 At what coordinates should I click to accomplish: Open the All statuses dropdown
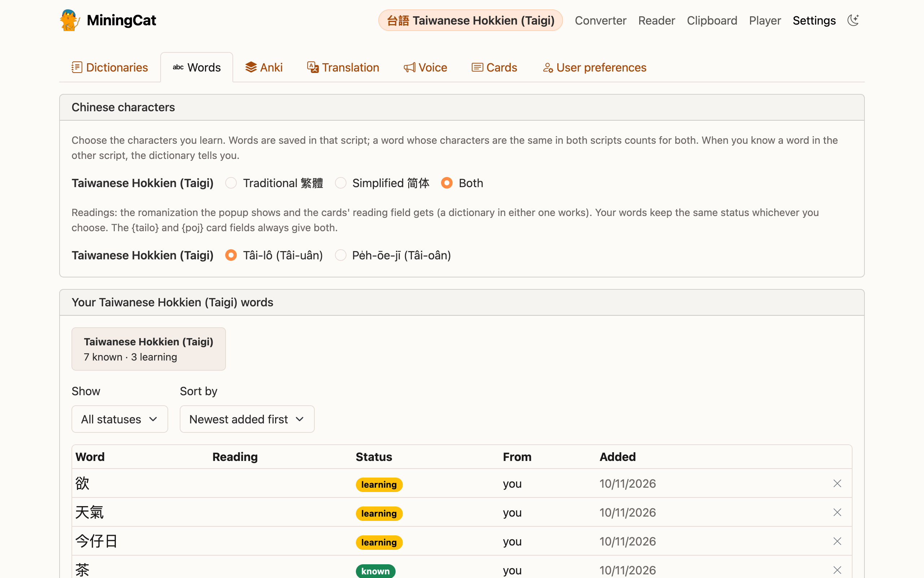120,419
